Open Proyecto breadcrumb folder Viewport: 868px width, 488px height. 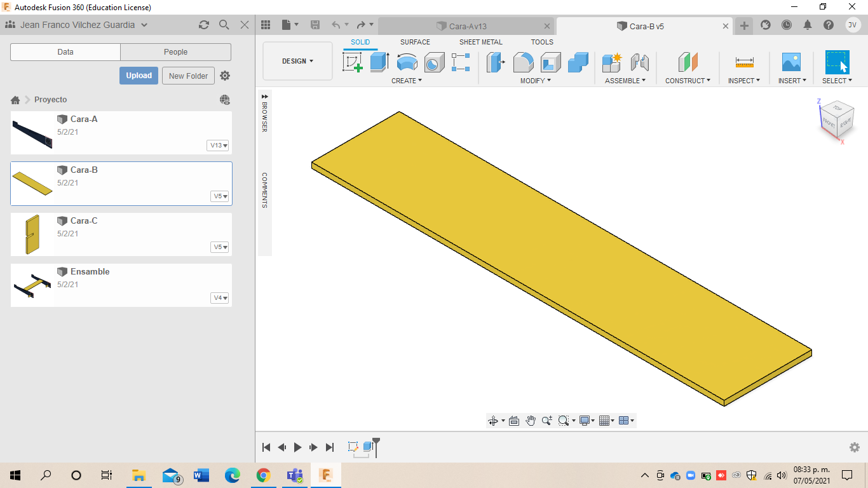tap(51, 100)
